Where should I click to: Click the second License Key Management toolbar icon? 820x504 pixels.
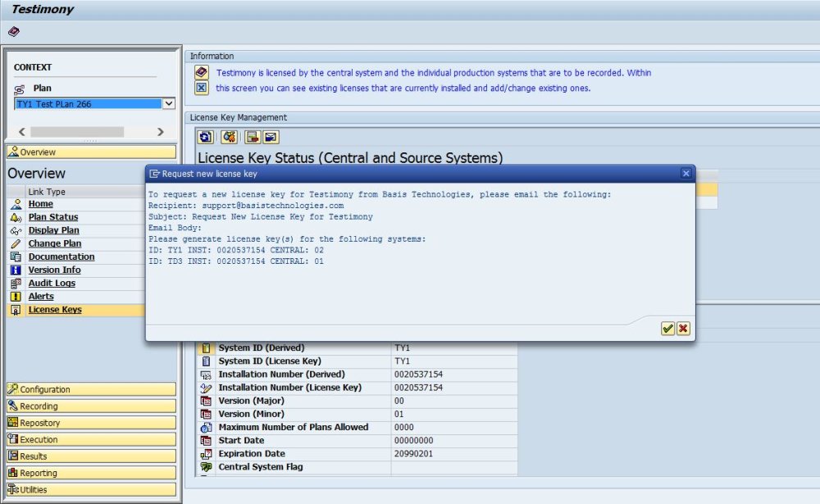229,137
